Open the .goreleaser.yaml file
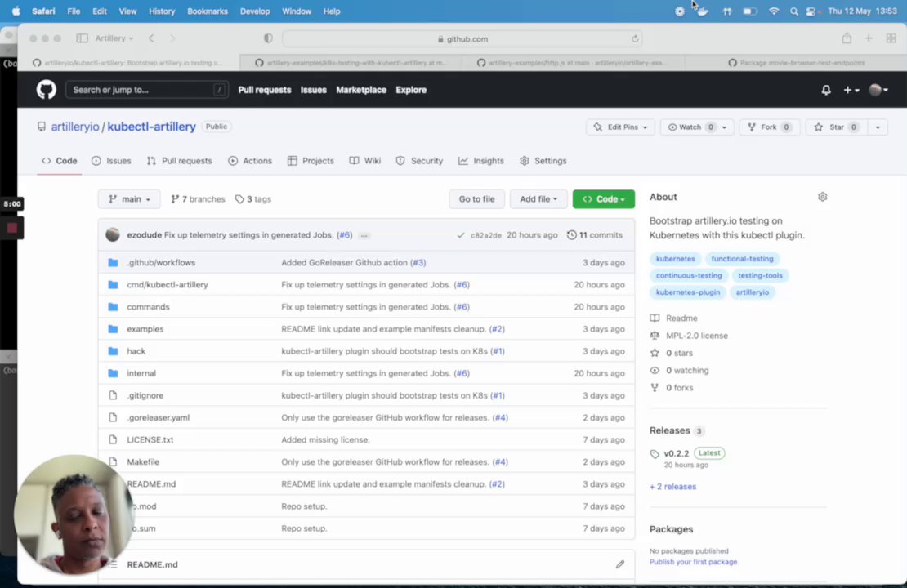The height and width of the screenshot is (588, 907). [x=158, y=417]
